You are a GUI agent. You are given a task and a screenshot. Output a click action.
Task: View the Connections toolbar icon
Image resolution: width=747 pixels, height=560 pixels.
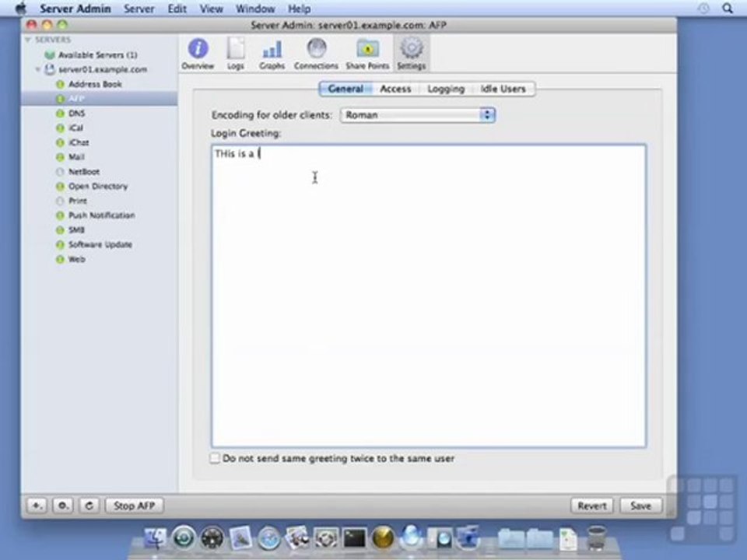[x=316, y=54]
